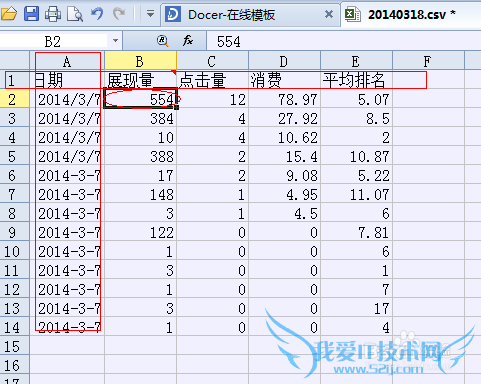Click cell with value 122
The image size is (481, 384).
coord(140,232)
